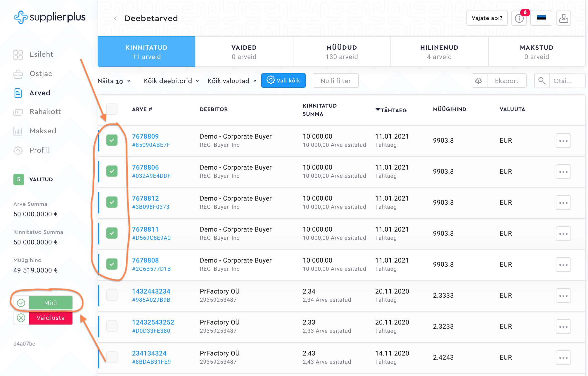Viewport: 588px width, 376px height.
Task: Click the cloud download icon beside Eksport
Action: point(479,81)
